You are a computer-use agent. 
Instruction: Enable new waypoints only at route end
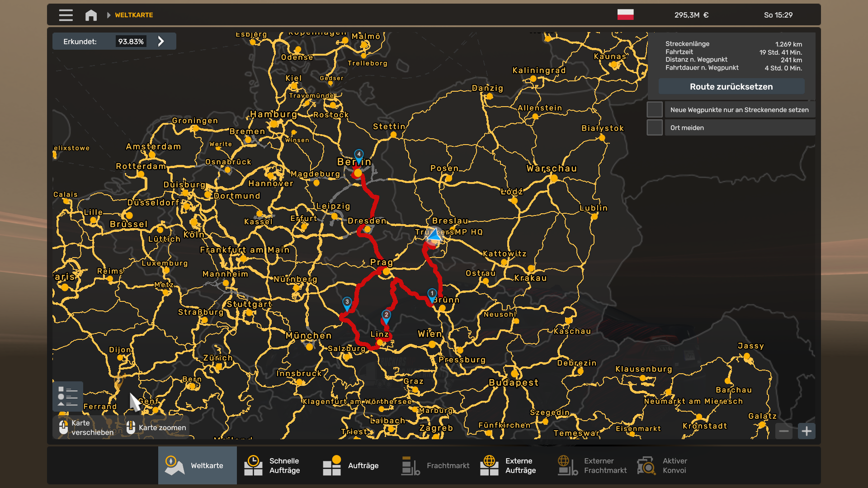point(655,110)
